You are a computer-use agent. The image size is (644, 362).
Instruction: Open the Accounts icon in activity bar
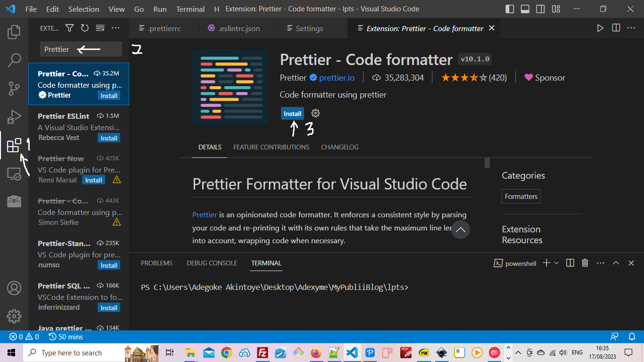[14, 288]
